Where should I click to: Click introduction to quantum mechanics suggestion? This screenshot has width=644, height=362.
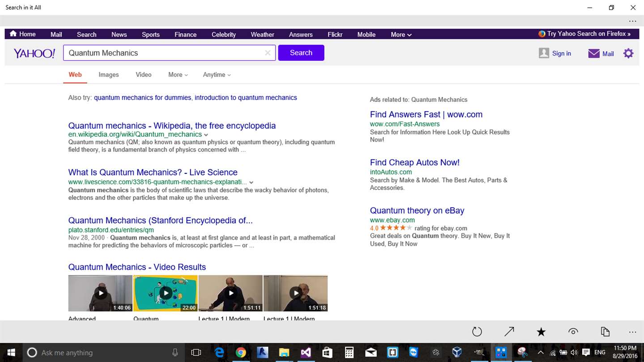246,97
